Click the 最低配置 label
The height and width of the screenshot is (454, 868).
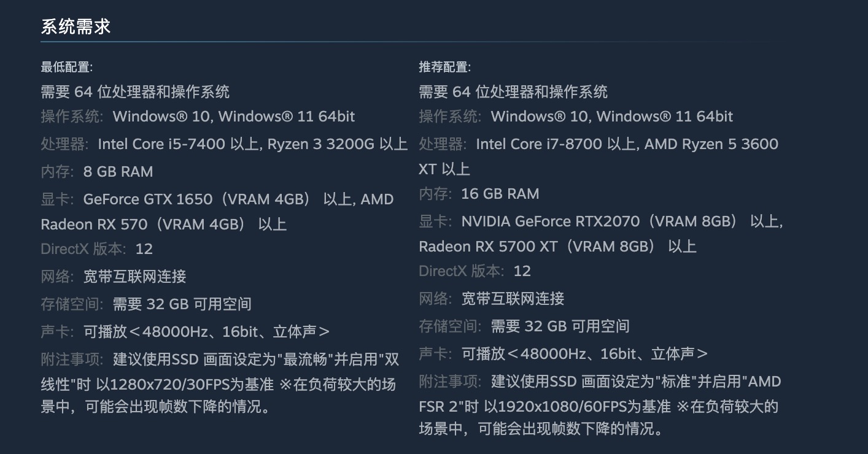pyautogui.click(x=66, y=67)
